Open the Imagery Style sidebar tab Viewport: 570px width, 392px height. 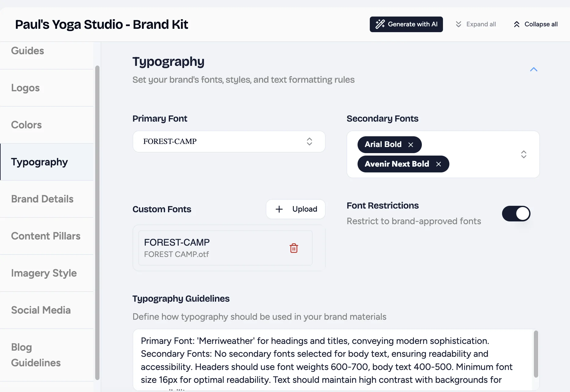[x=47, y=273]
